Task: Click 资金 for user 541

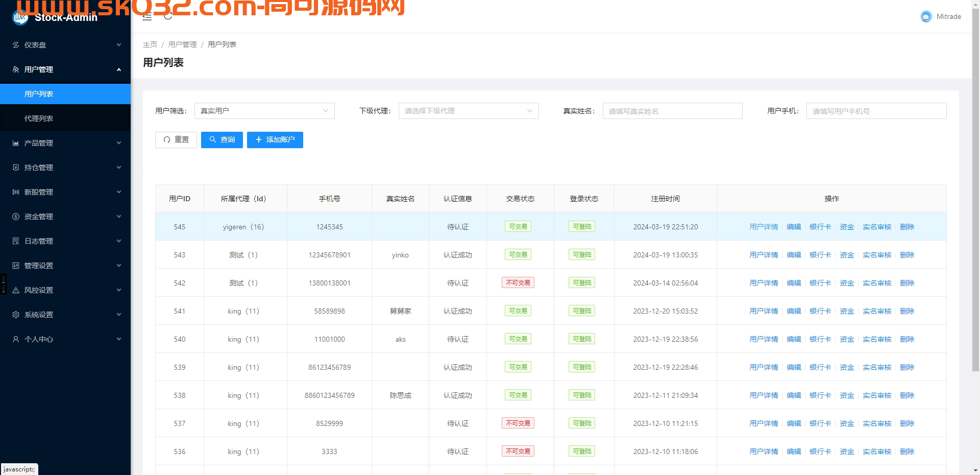Action: tap(847, 311)
